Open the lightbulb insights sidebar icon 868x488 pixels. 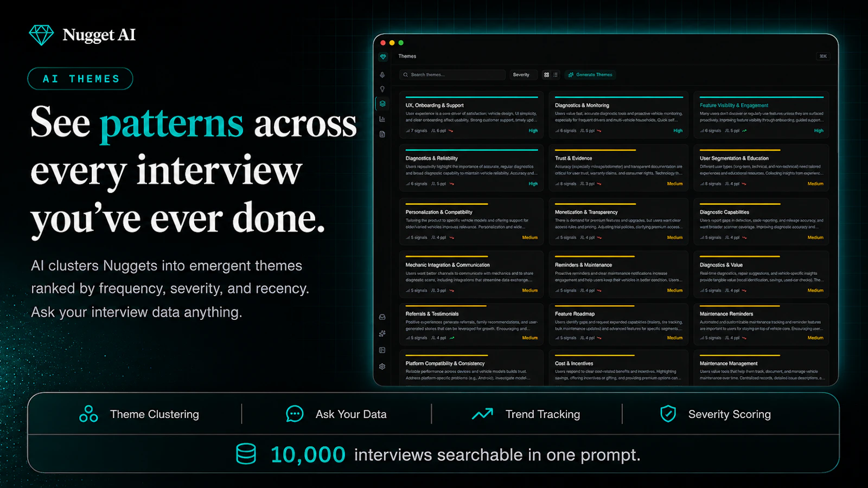pos(382,89)
